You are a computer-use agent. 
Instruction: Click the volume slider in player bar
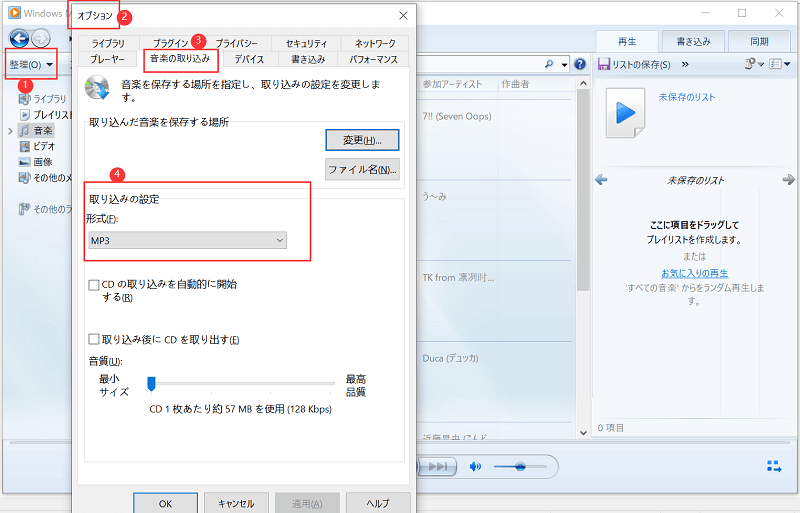point(520,467)
